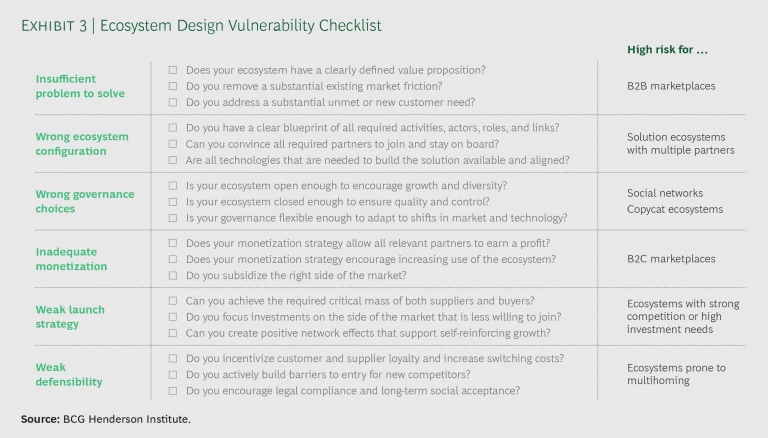Tick the required critical mass checkbox
Viewport: 768px width, 438px height.
[173, 301]
